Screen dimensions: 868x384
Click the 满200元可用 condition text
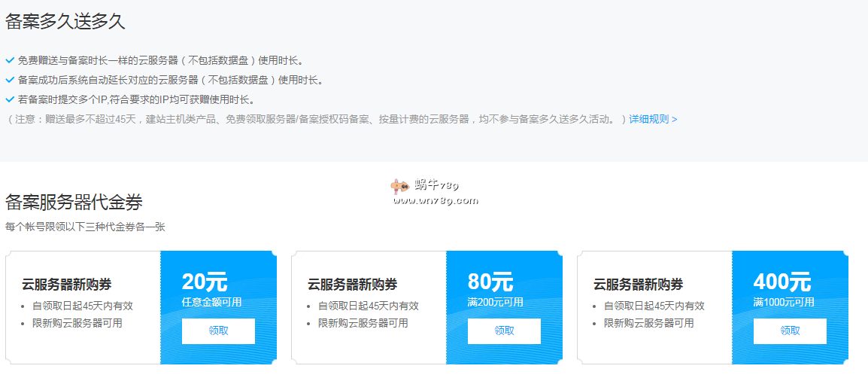point(495,302)
